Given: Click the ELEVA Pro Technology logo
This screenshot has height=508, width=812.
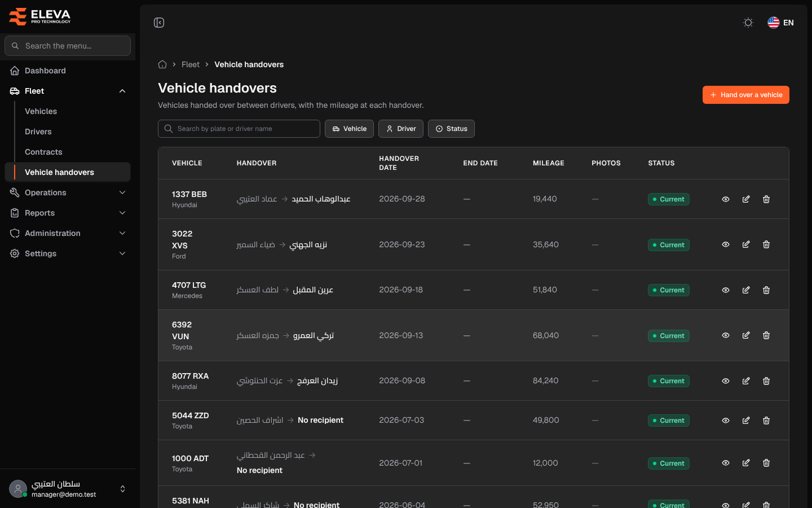Looking at the screenshot, I should pos(39,16).
